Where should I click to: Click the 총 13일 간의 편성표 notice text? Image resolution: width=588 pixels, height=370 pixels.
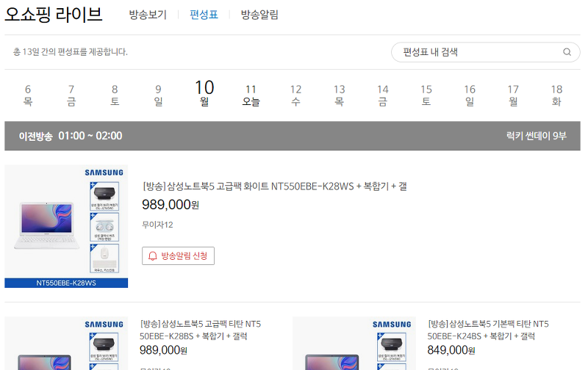[71, 51]
